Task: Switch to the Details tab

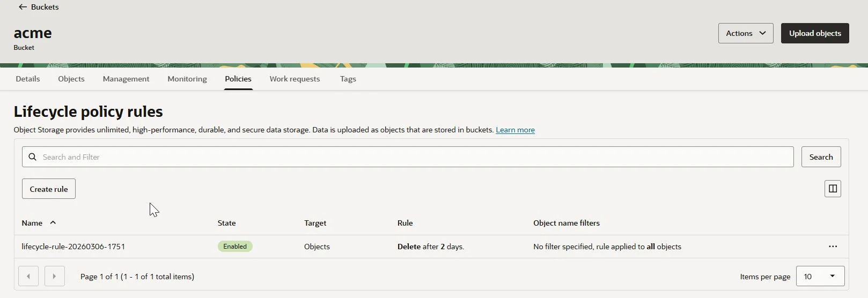Action: pyautogui.click(x=28, y=79)
